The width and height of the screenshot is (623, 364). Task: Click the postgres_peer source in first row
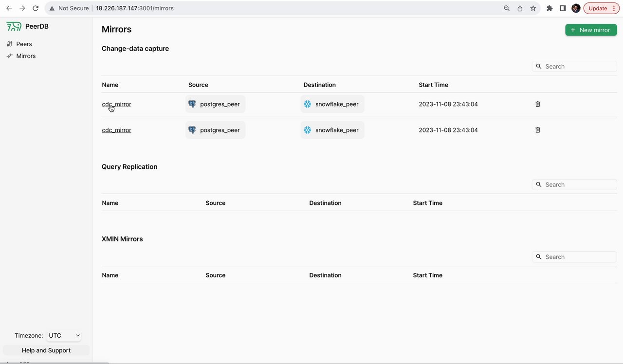coord(215,104)
